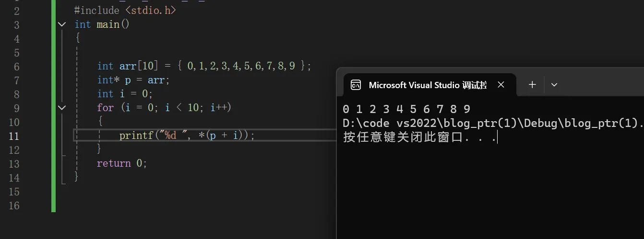The height and width of the screenshot is (239, 644).
Task: Click the 'return 0;' statement
Action: pyautogui.click(x=122, y=163)
